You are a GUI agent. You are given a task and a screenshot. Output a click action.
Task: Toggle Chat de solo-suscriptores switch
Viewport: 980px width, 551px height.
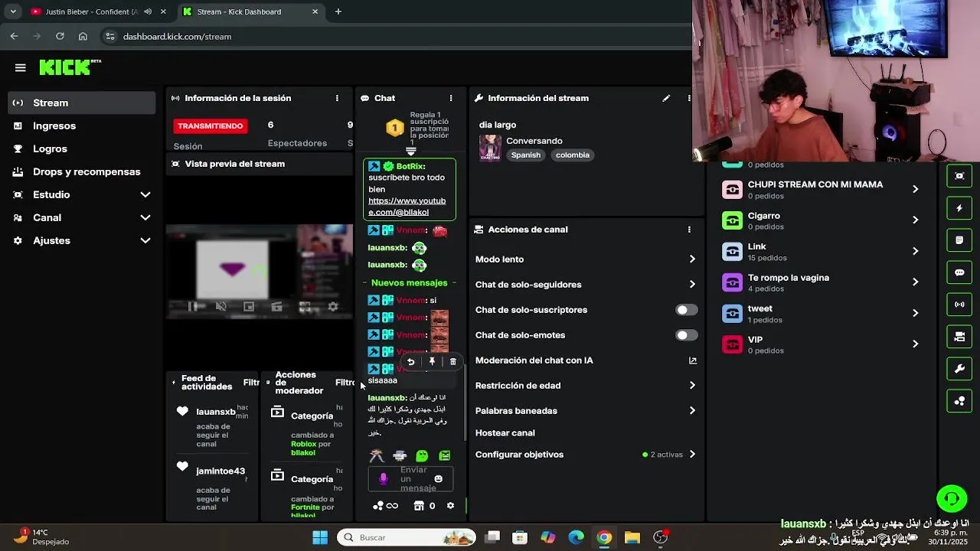coord(686,310)
